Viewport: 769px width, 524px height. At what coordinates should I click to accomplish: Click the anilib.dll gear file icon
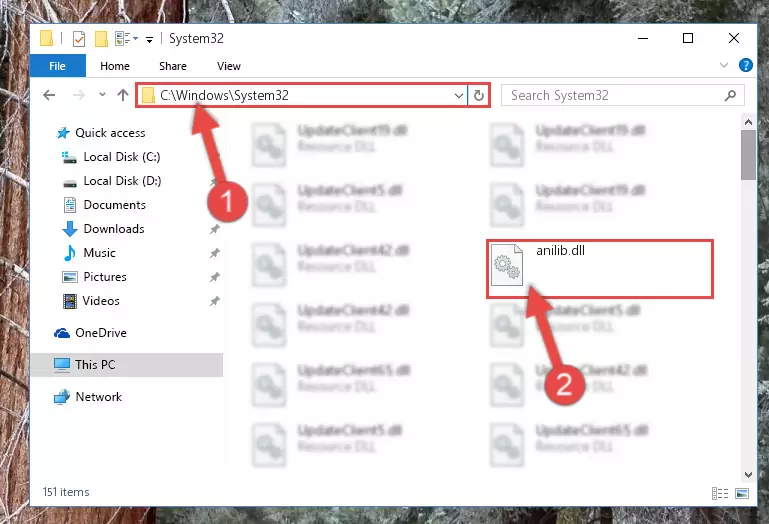(507, 264)
